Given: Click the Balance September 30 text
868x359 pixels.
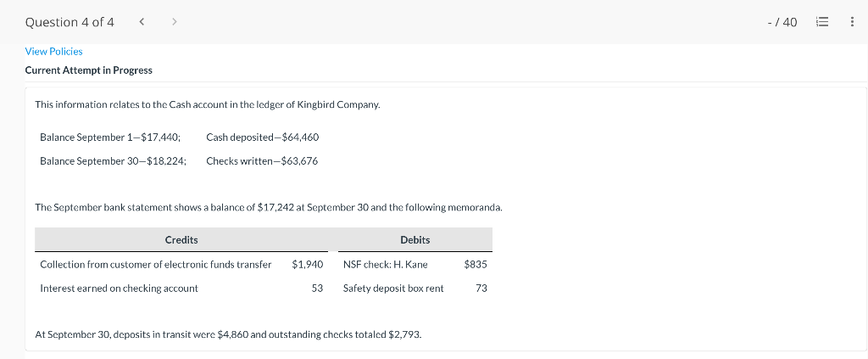Looking at the screenshot, I should pos(113,161).
